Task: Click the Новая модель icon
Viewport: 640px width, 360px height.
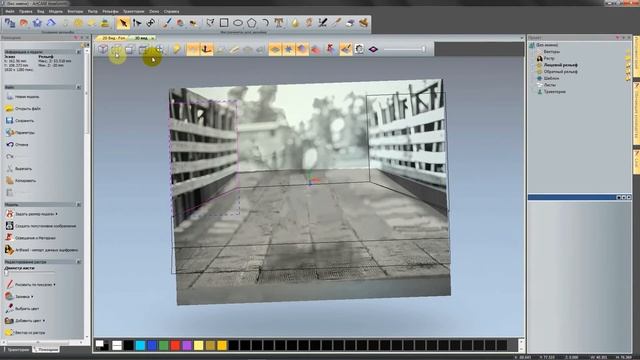Action: pyautogui.click(x=9, y=97)
